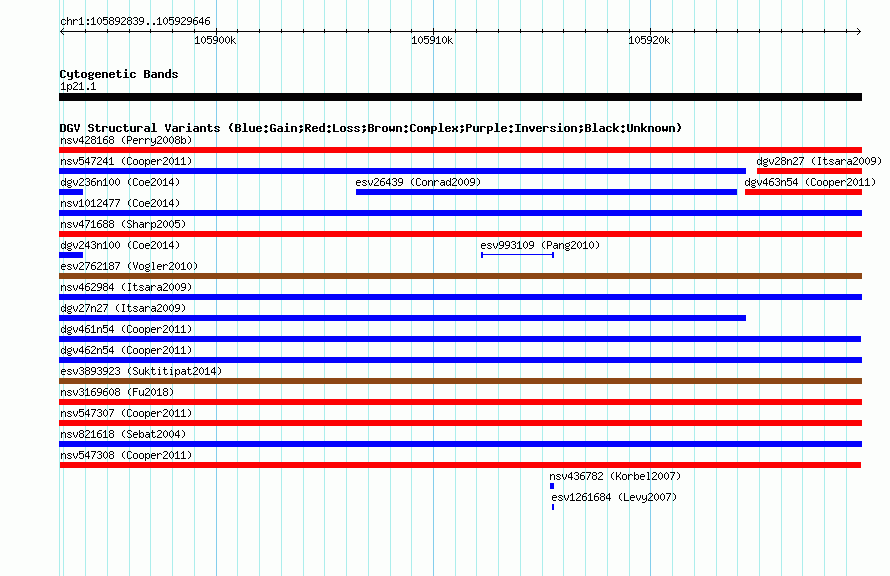Viewport: 890px width, 576px height.
Task: Click the DGV Structural Variants track title
Action: (x=371, y=128)
